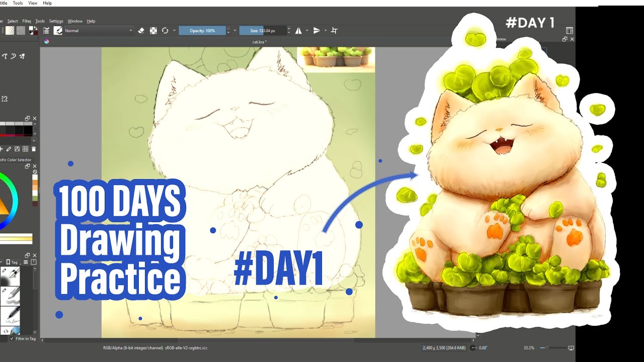Viewport: 644px width, 362px height.
Task: Toggle vertical mirror tool
Action: tap(316, 31)
